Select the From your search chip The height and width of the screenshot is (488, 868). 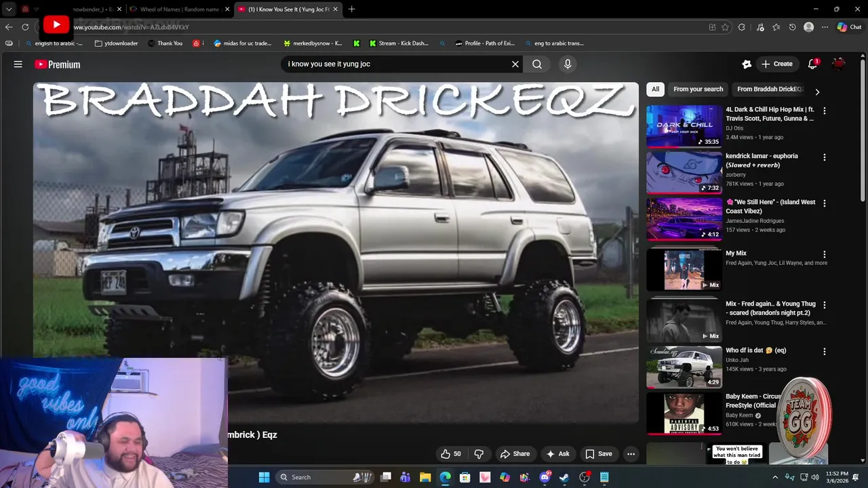[698, 89]
